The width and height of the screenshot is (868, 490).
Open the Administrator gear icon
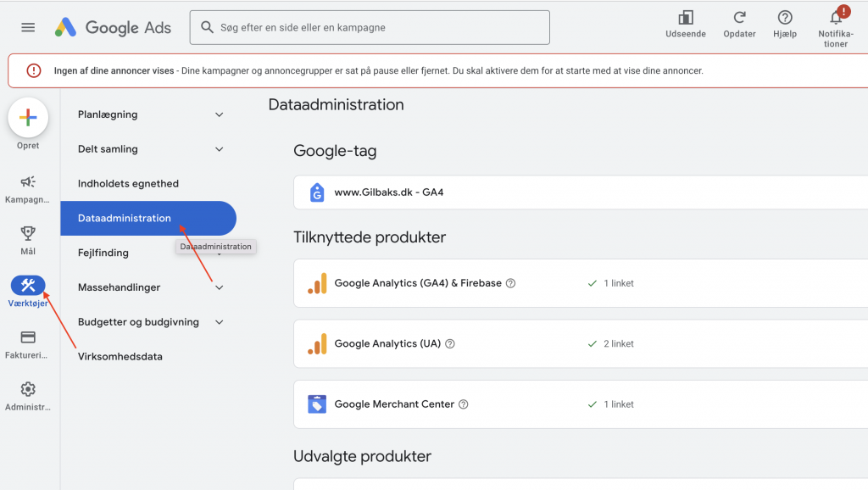pyautogui.click(x=28, y=389)
